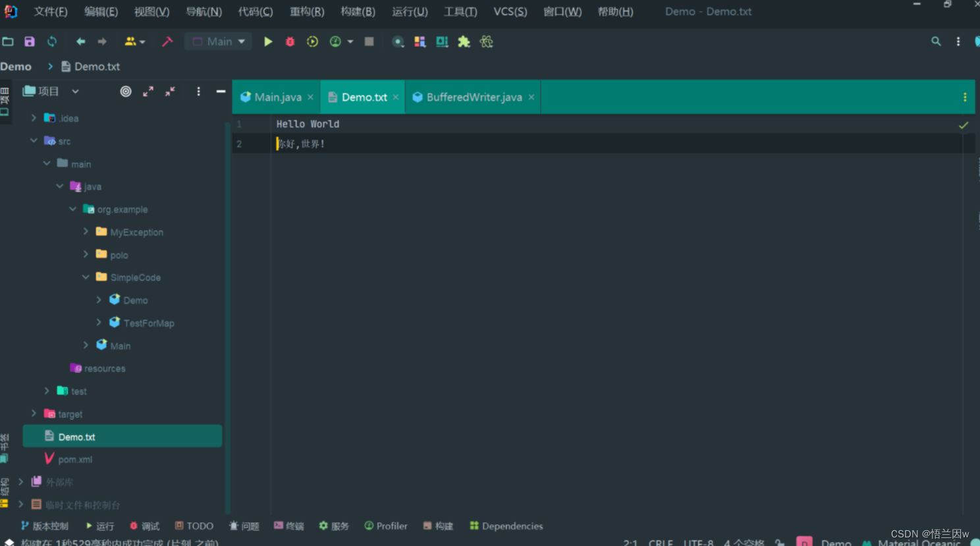
Task: Navigate back with the left arrow icon
Action: [80, 41]
